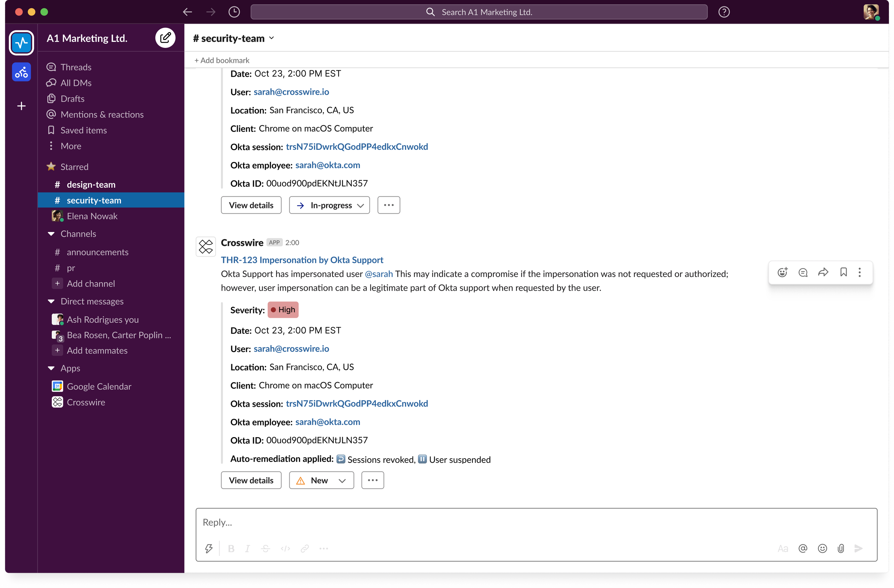Viewport: 894px width, 588px height.
Task: Click View details on bottom message
Action: 251,480
